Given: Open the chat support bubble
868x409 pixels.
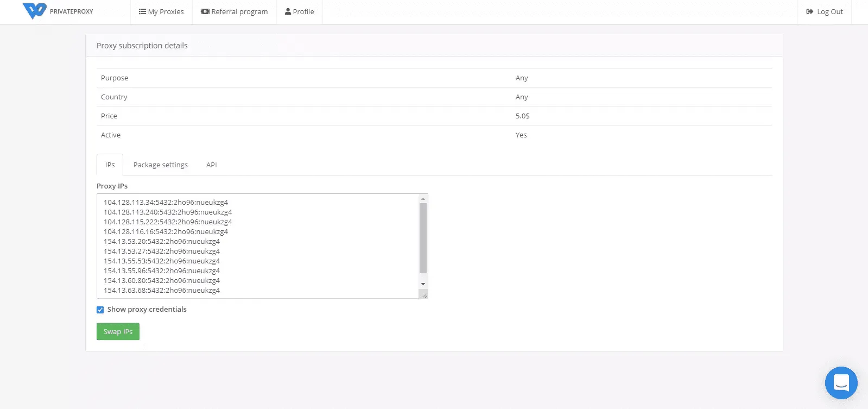Looking at the screenshot, I should (x=841, y=383).
